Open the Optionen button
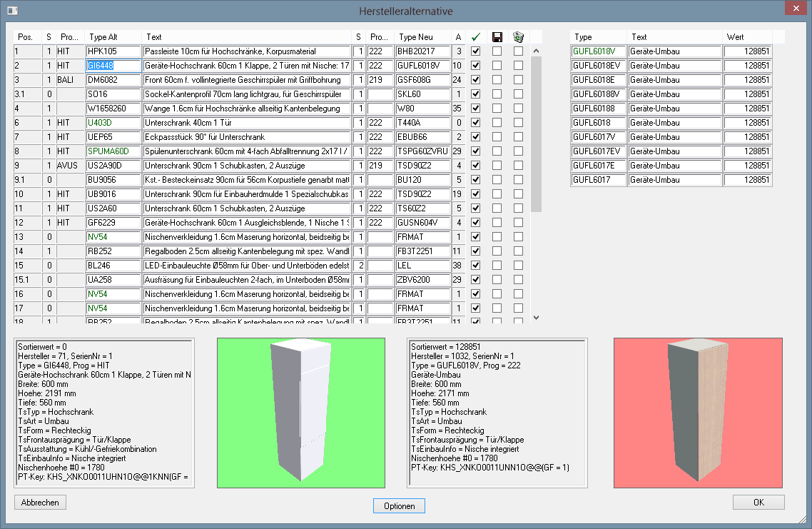812x529 pixels. click(399, 506)
